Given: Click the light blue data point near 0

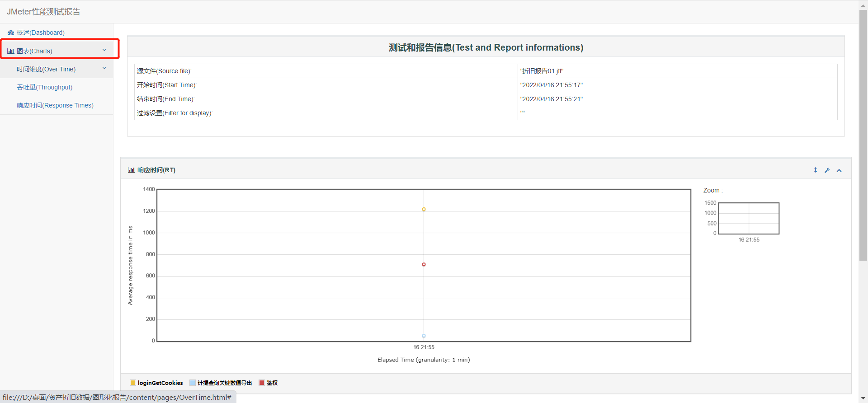Looking at the screenshot, I should point(424,336).
